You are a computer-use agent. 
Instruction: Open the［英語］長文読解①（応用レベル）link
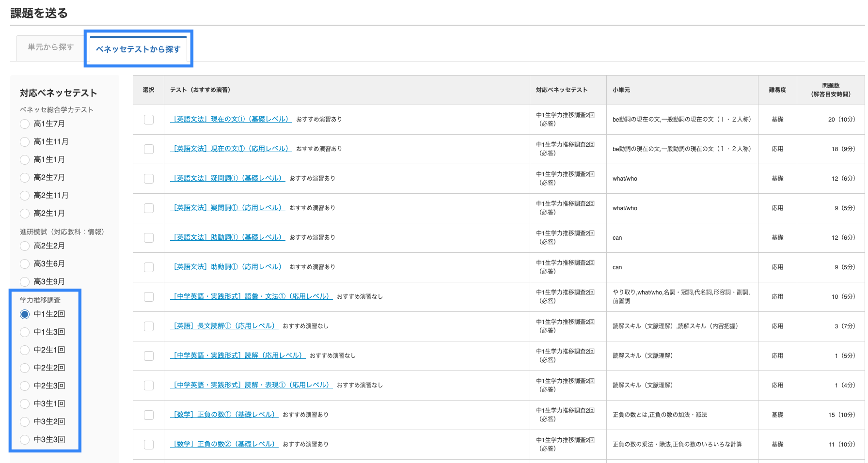coord(224,326)
